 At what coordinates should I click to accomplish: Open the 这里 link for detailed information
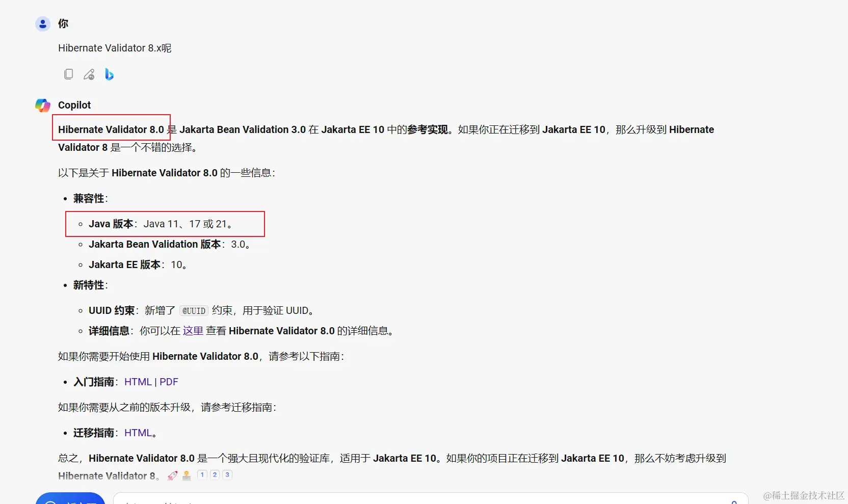(x=193, y=331)
